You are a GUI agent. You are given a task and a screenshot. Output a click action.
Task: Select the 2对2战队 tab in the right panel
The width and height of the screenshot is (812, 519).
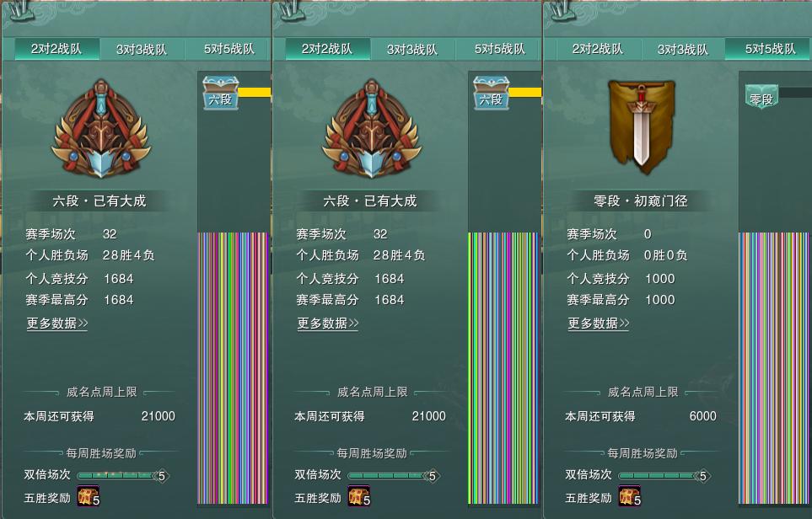click(x=598, y=49)
